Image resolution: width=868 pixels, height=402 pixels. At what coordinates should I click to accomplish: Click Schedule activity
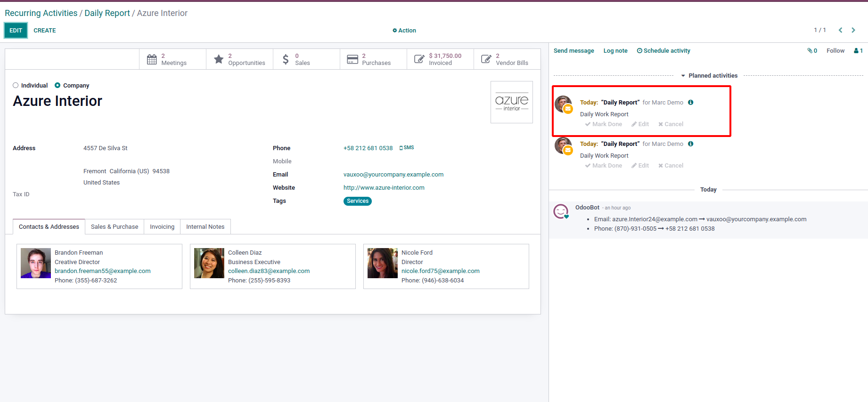coord(663,51)
